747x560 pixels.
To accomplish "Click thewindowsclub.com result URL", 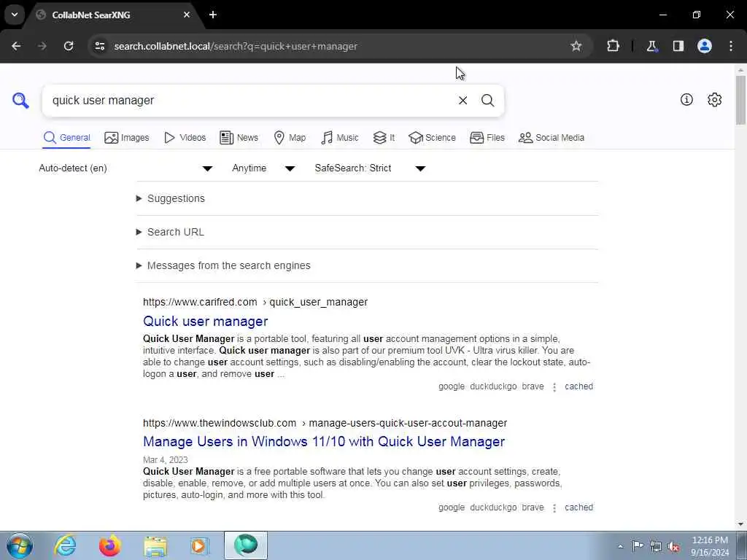I will point(325,423).
